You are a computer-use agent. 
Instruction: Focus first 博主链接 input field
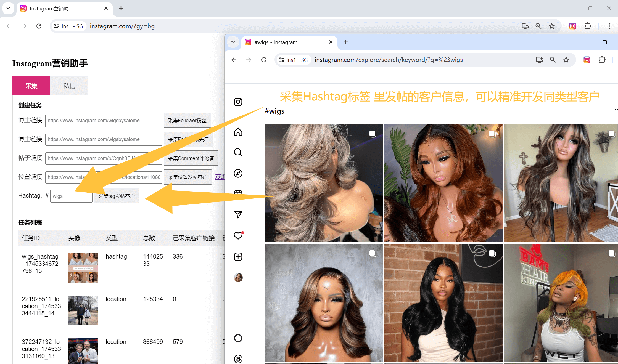tap(104, 121)
